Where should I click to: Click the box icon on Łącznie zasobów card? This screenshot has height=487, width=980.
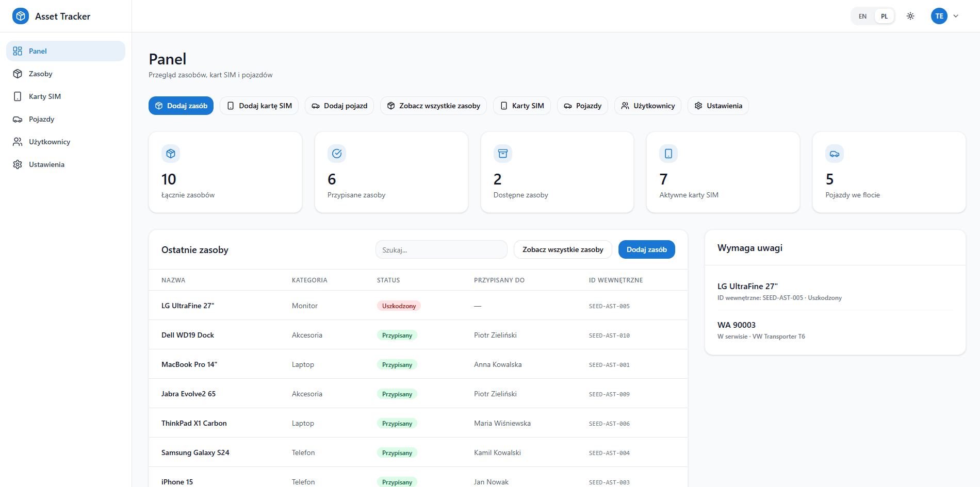tap(171, 154)
